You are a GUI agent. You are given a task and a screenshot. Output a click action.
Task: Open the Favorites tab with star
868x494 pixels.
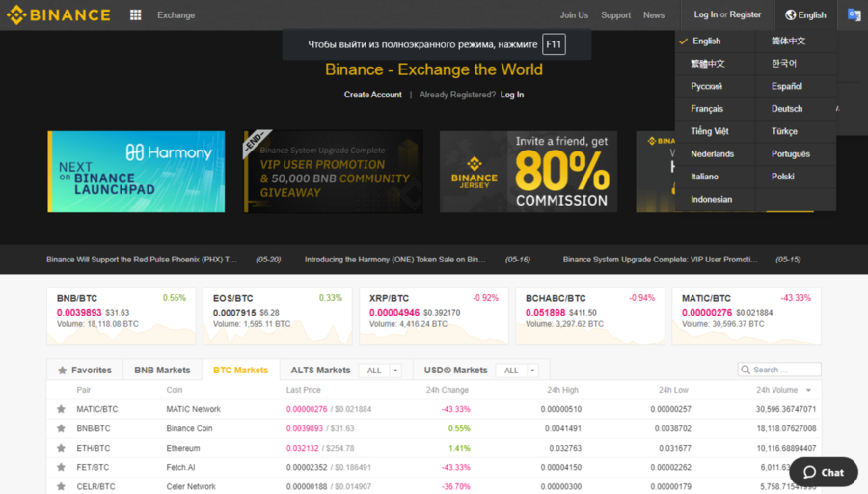(x=85, y=370)
